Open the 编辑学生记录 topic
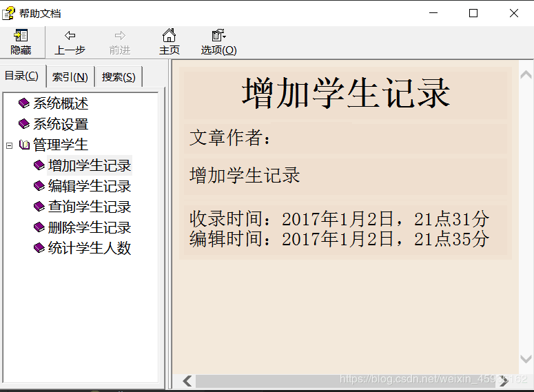The width and height of the screenshot is (534, 392). click(90, 186)
